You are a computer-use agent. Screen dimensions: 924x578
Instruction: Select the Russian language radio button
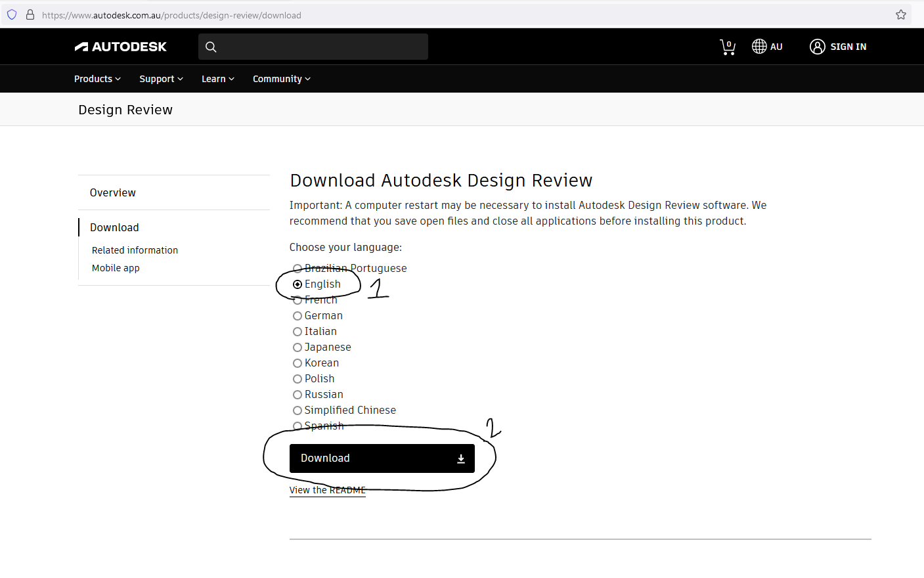coord(297,395)
